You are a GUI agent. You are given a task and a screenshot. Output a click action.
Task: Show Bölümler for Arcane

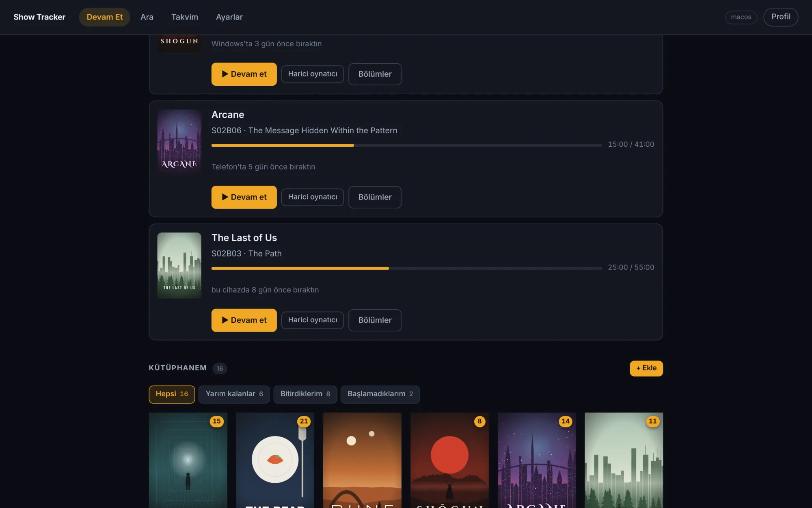click(375, 197)
